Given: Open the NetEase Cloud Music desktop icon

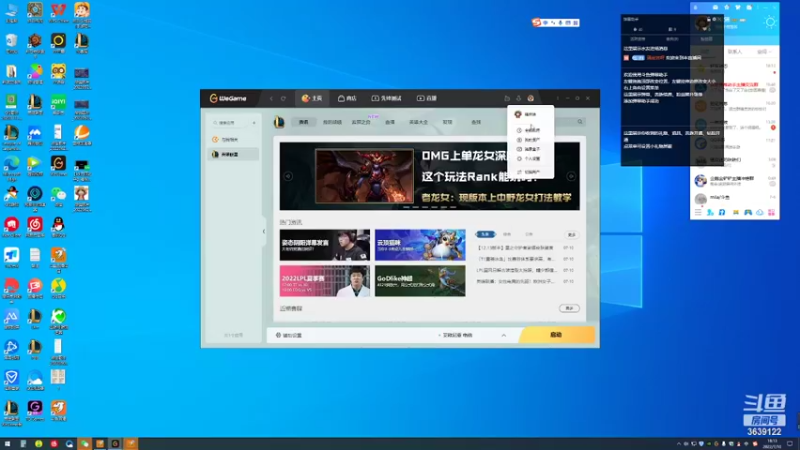Looking at the screenshot, I should click(x=35, y=227).
